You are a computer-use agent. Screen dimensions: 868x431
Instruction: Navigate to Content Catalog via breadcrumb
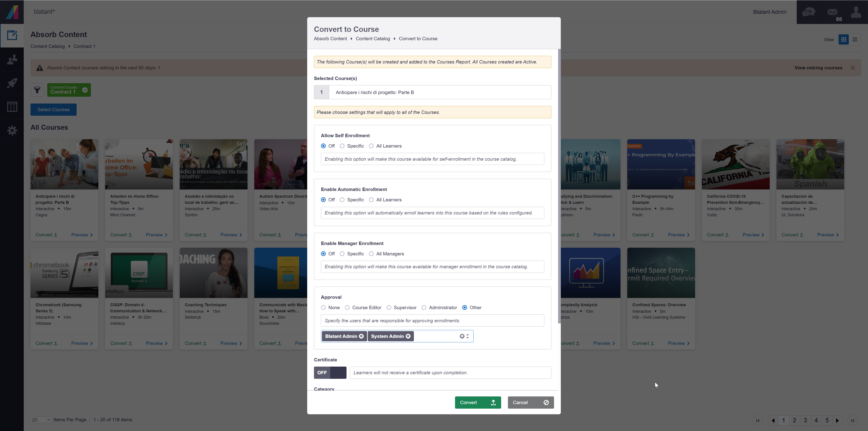click(373, 38)
